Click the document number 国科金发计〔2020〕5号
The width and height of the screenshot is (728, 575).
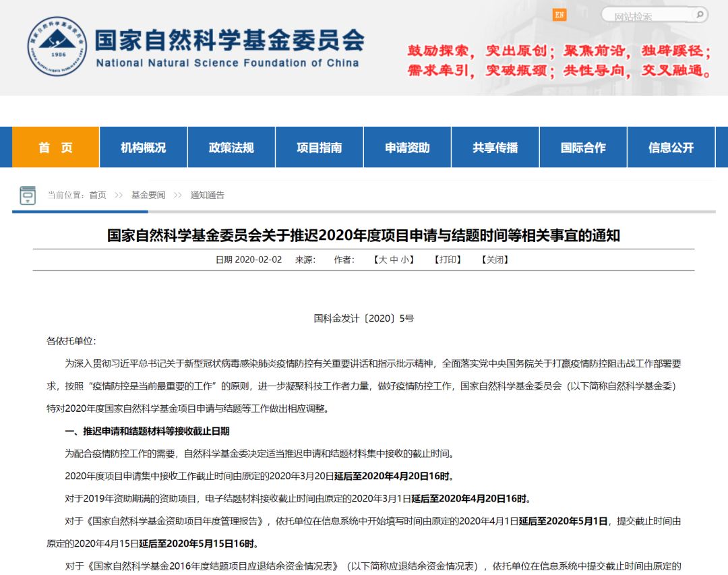[363, 319]
